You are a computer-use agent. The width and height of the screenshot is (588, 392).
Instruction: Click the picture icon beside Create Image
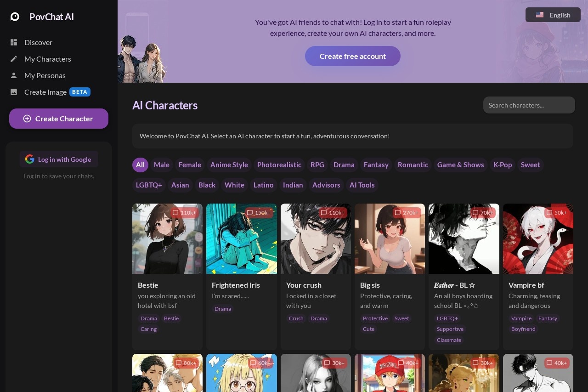pyautogui.click(x=14, y=92)
